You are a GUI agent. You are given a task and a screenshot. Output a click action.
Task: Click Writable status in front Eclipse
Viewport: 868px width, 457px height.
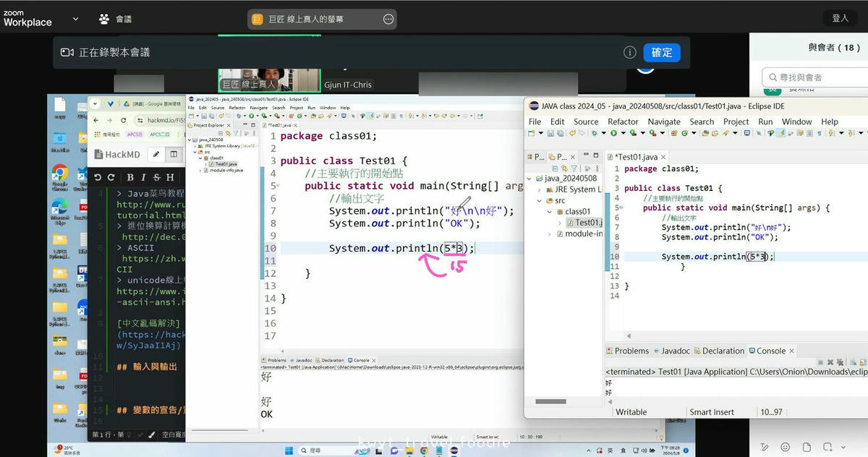click(x=631, y=412)
